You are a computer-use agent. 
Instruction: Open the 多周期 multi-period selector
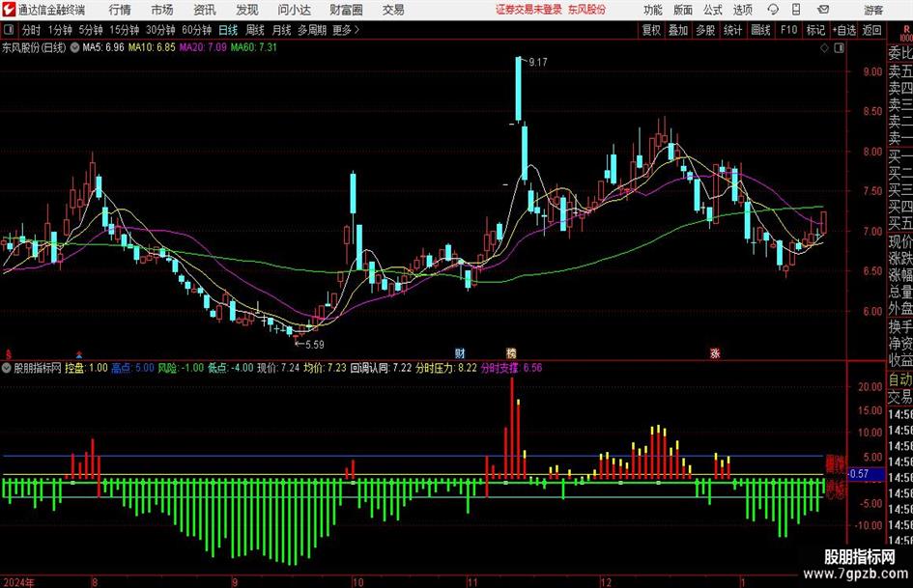(312, 30)
